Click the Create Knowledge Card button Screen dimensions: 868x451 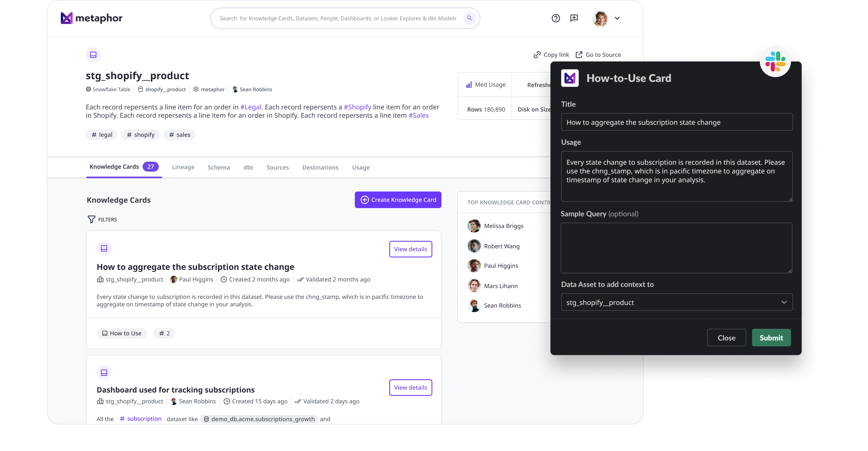click(398, 200)
